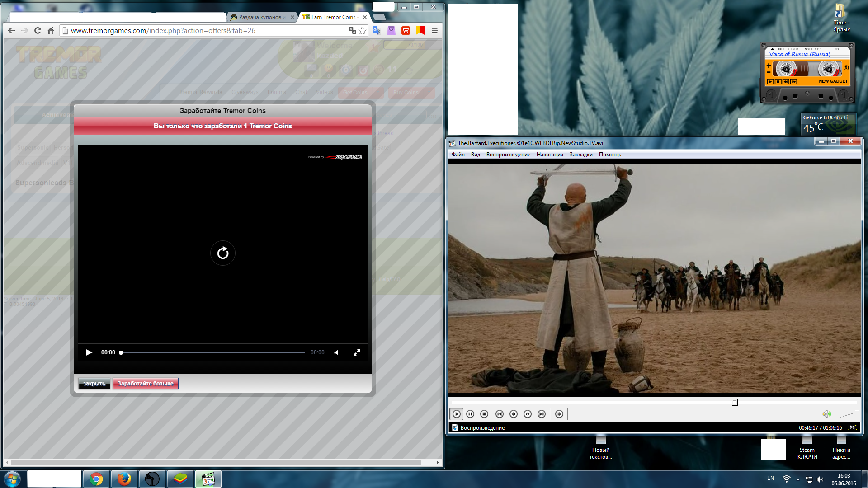The image size is (868, 488).
Task: Click the audio channel icon in player status bar
Action: pos(852,427)
